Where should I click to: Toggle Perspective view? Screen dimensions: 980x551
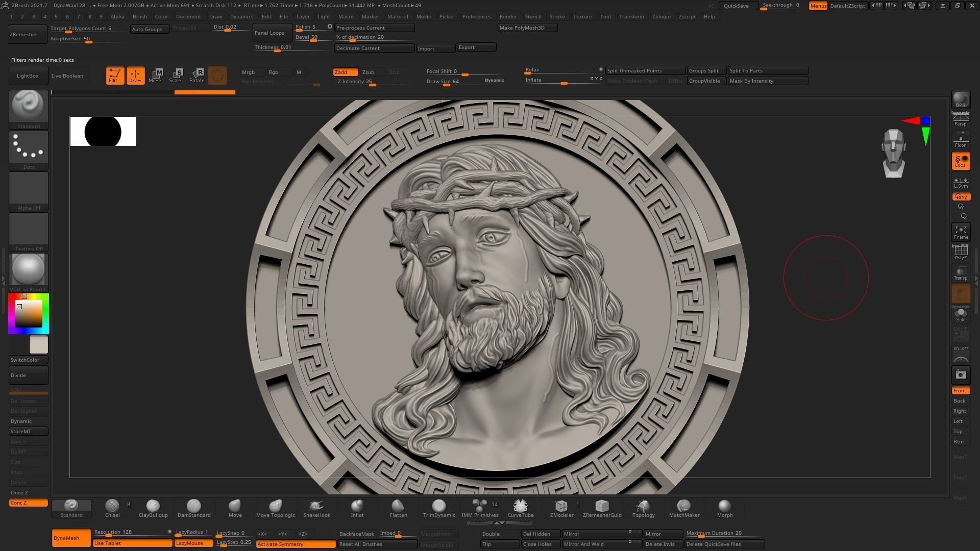(x=961, y=119)
